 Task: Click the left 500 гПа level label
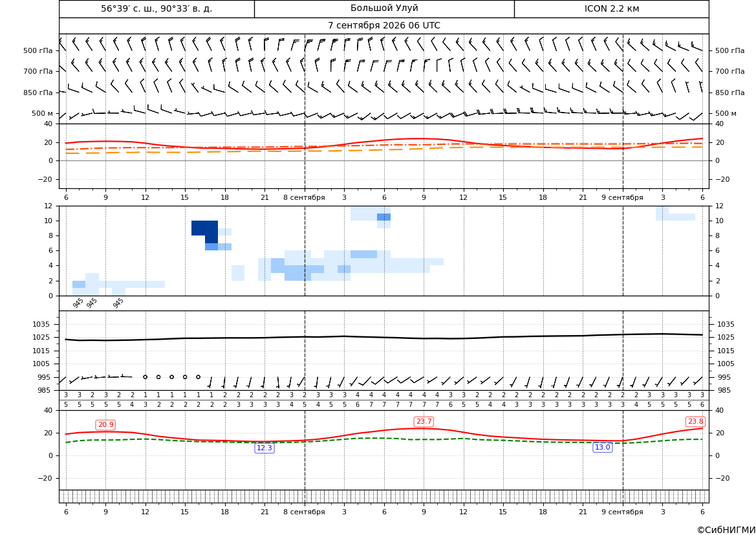pos(38,50)
